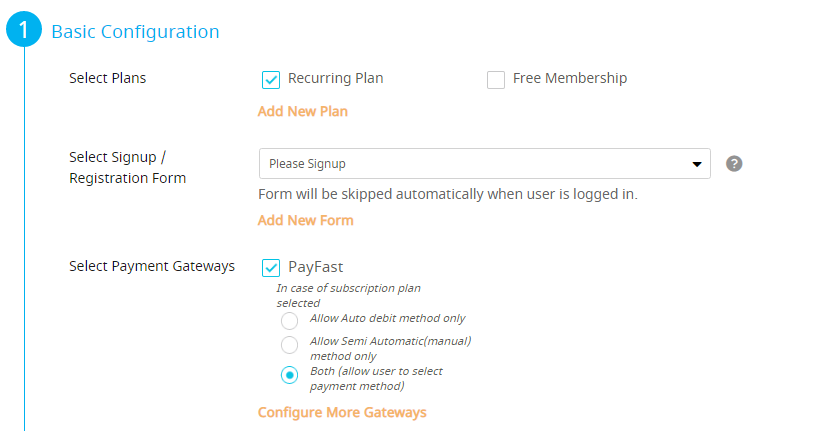
Task: Click the caret arrow in Please Signup box
Action: coord(697,164)
